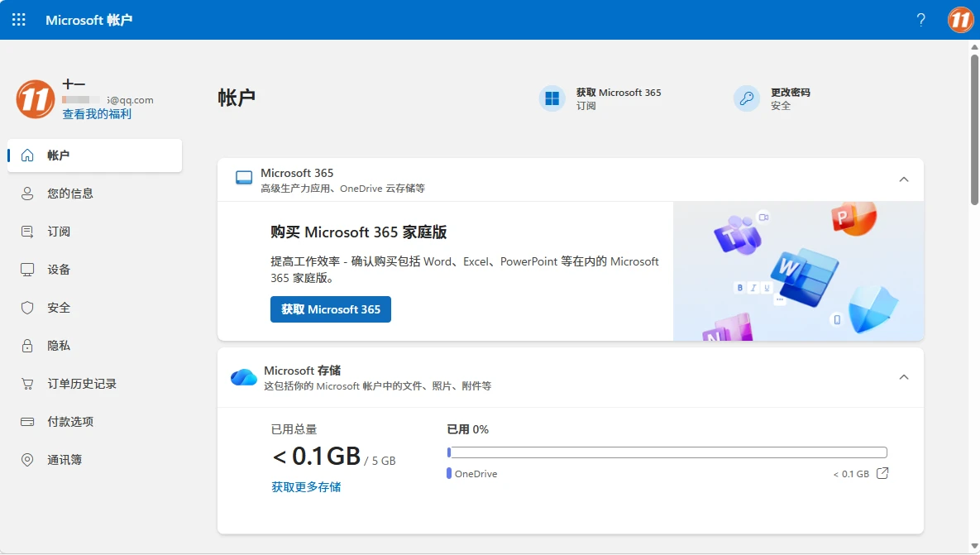
Task: Click the shopping cart icon beside 订单历史记录
Action: click(x=27, y=384)
